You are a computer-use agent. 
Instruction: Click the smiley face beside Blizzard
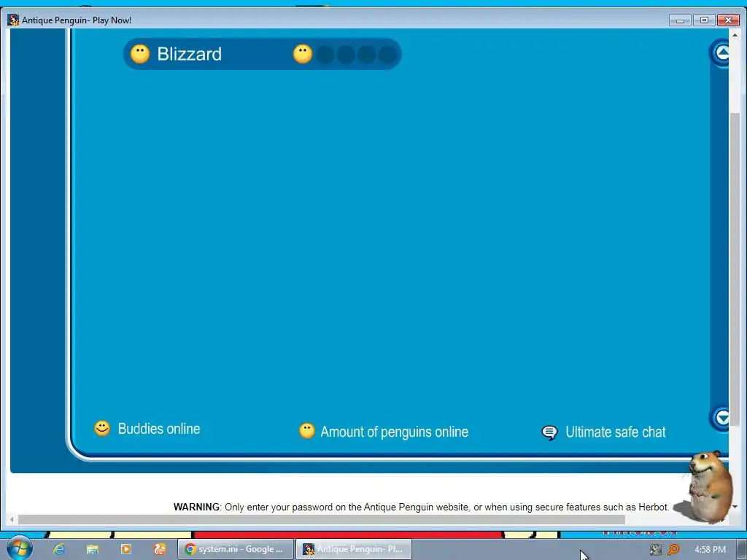click(140, 54)
